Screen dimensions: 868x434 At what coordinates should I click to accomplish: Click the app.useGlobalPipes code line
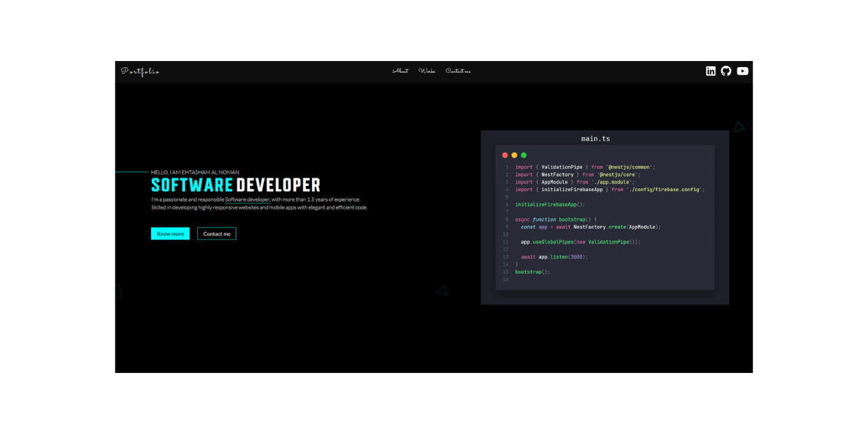[x=580, y=241]
